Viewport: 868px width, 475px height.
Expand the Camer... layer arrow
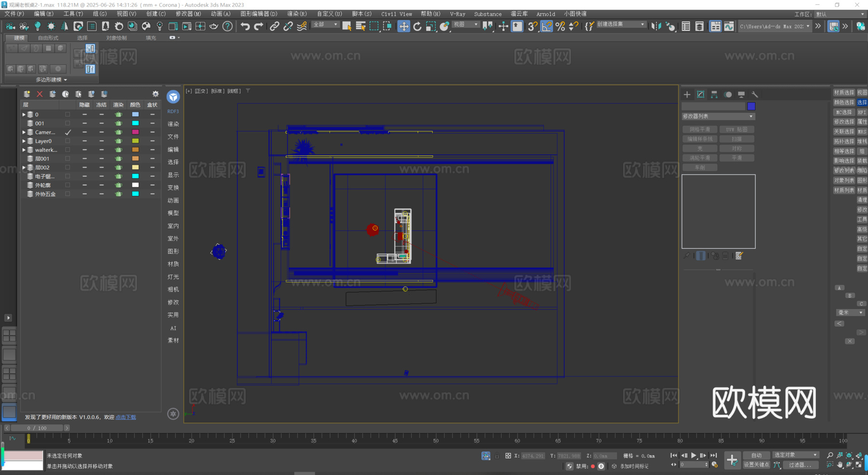24,132
